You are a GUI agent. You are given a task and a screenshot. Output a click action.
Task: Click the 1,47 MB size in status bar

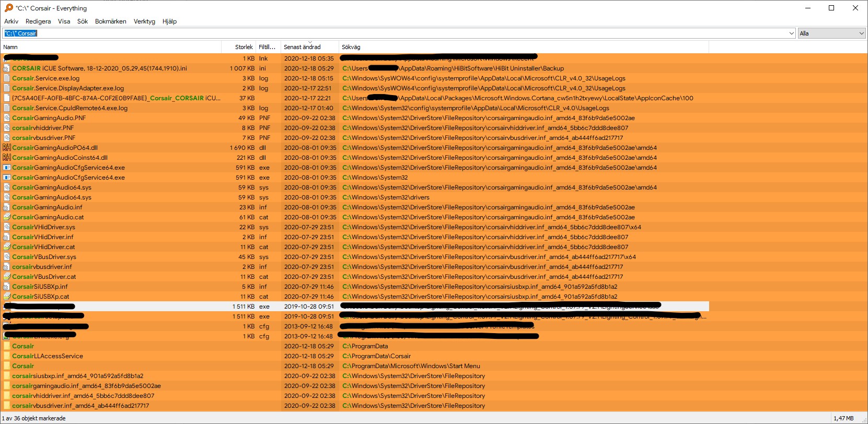pos(843,418)
